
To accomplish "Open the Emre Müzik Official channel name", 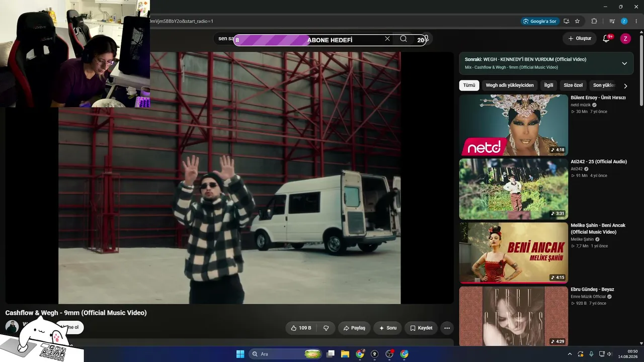I will pyautogui.click(x=588, y=297).
